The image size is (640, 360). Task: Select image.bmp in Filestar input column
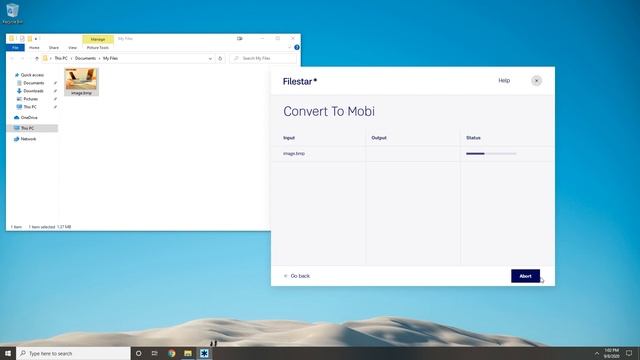click(x=294, y=153)
